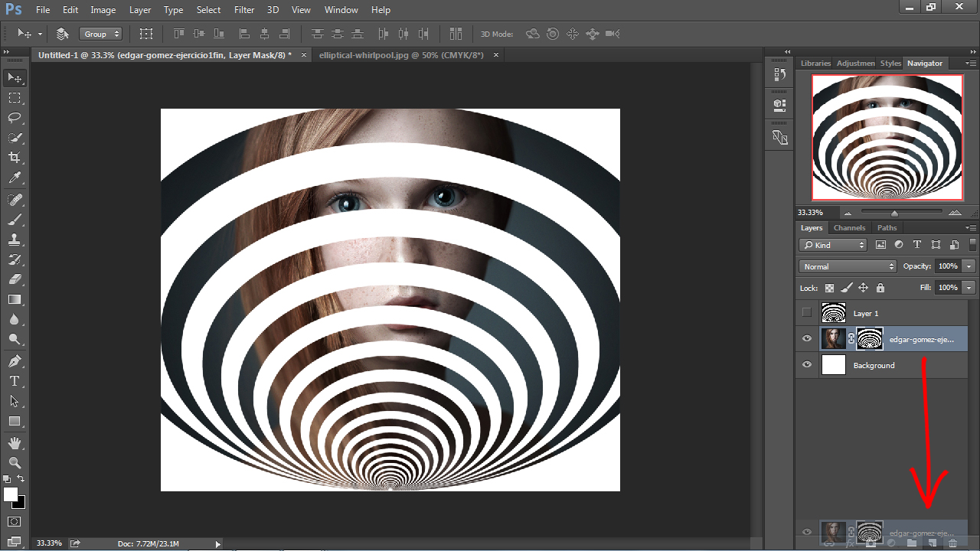
Task: Select the Zoom tool
Action: 15,462
